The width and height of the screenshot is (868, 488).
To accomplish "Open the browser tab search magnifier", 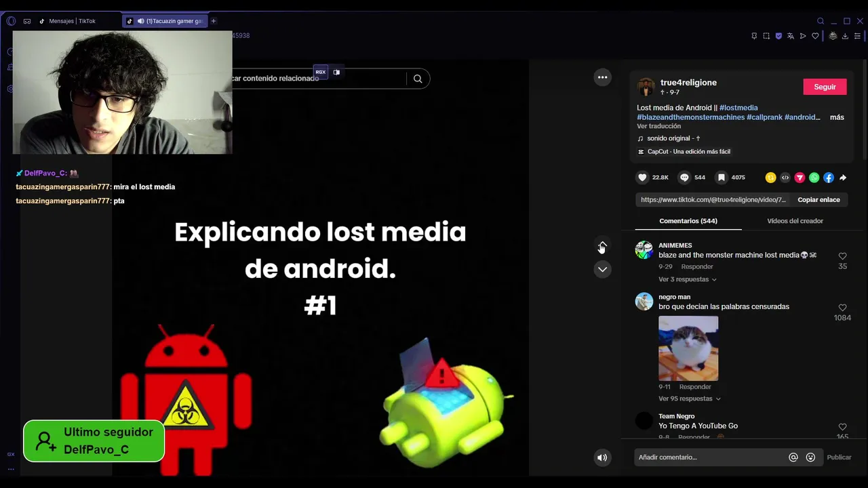I will [x=821, y=21].
